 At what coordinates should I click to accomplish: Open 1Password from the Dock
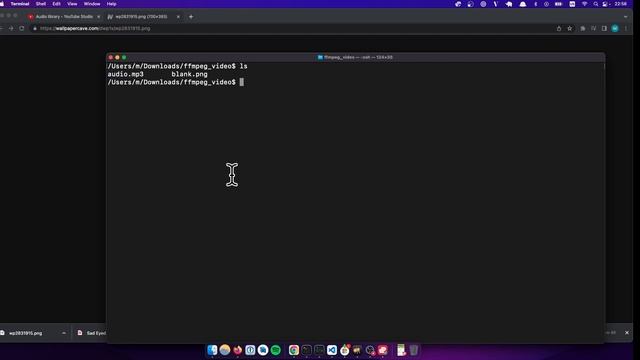pos(250,350)
